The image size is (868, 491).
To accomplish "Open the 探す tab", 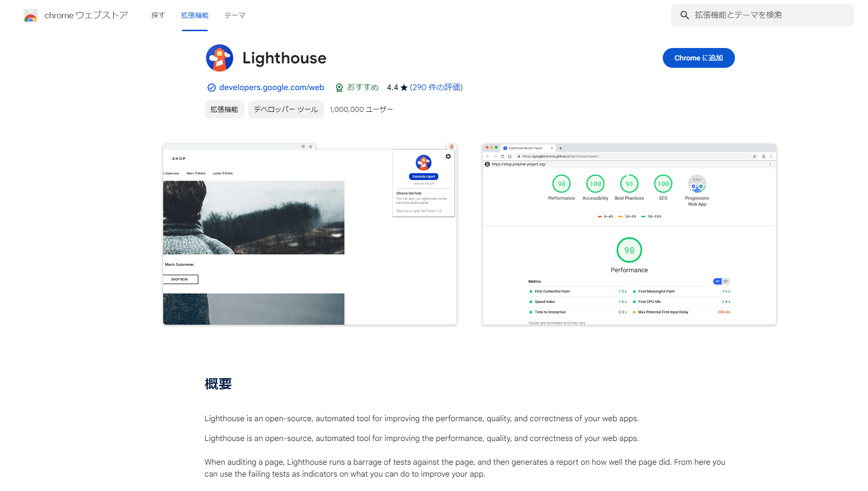I will click(x=158, y=15).
